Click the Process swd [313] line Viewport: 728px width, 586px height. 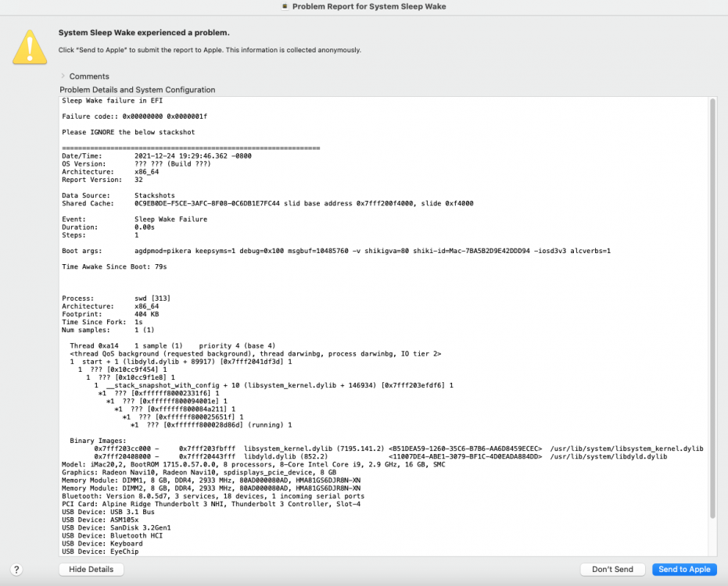pyautogui.click(x=116, y=298)
